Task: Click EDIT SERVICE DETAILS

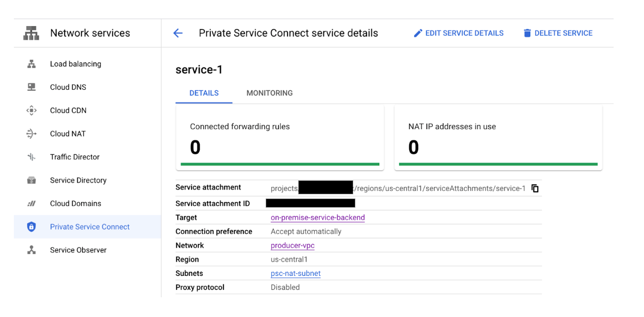Action: coord(458,33)
